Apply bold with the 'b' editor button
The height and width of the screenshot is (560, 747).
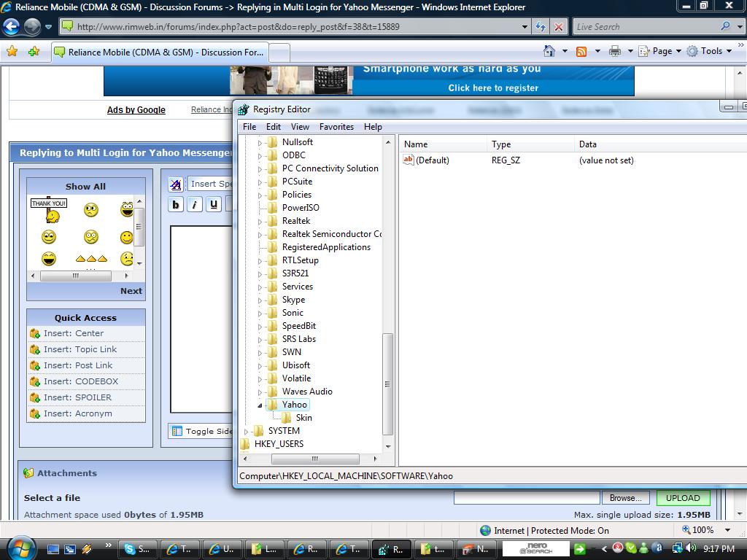(x=176, y=205)
